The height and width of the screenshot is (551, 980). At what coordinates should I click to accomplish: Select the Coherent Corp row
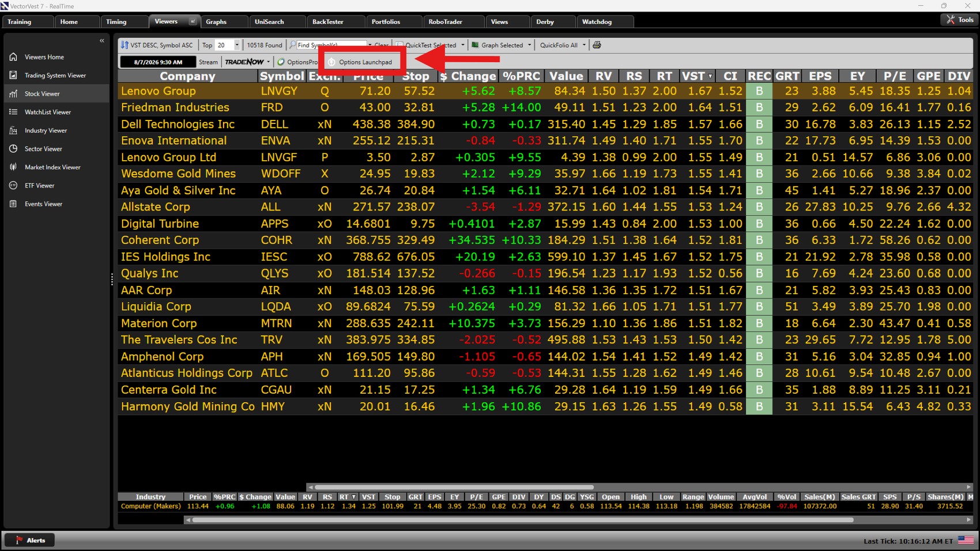point(545,240)
